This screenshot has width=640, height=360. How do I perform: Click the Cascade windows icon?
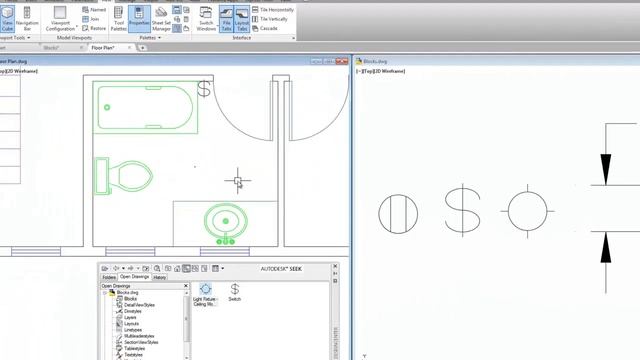pos(255,28)
